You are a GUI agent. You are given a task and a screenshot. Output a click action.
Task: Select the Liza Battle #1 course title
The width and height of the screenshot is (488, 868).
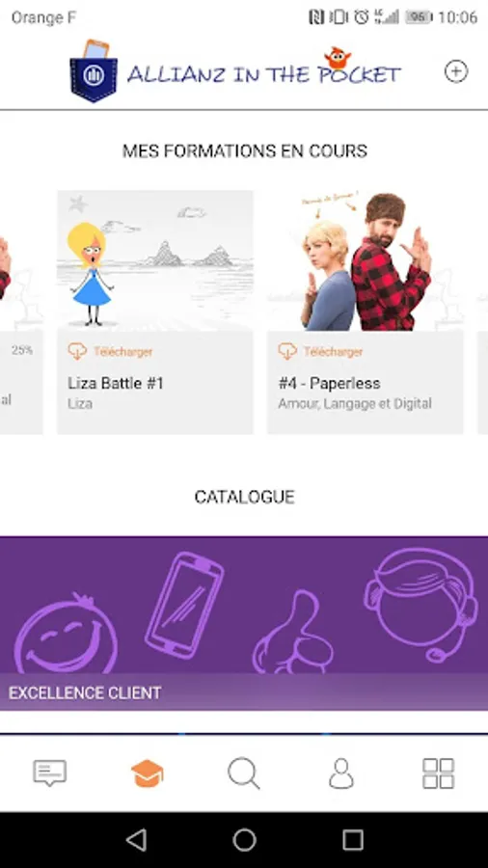click(116, 383)
